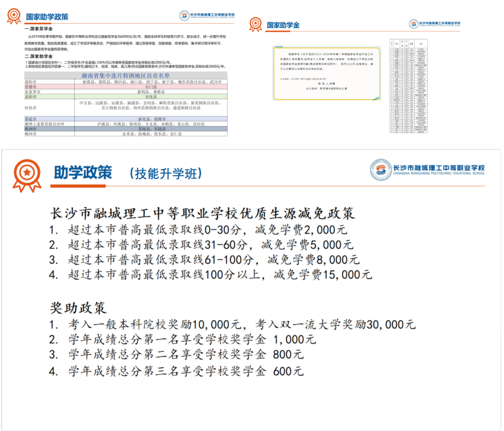
Task: Click the award ribbon icon beside 国家助学政策
Action: click(13, 16)
